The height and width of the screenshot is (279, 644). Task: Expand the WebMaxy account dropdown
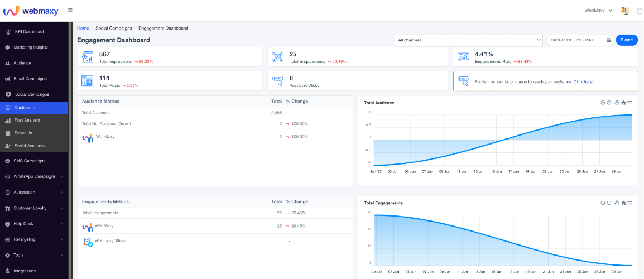598,11
